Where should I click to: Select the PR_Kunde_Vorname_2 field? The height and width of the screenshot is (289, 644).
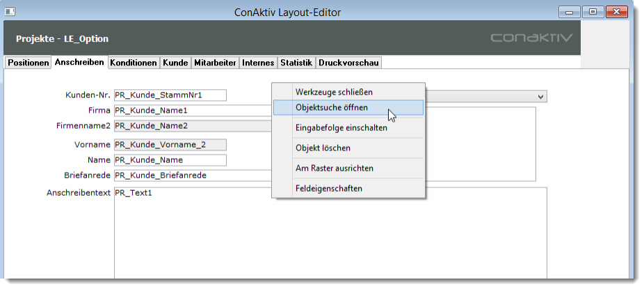coord(170,145)
